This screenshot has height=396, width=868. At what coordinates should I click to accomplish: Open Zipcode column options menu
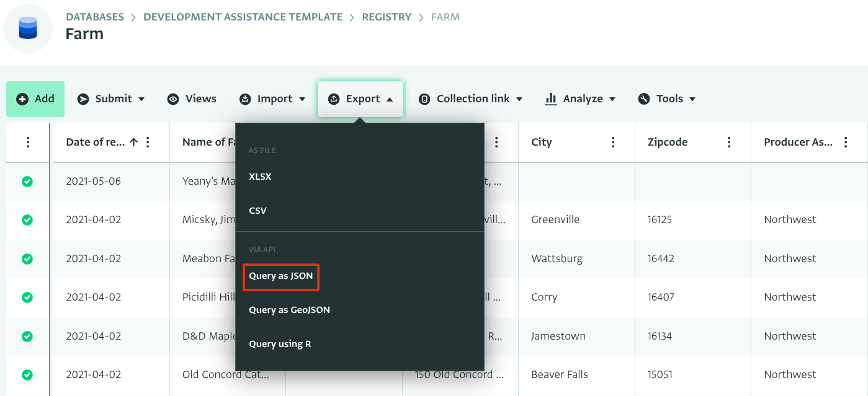click(729, 143)
